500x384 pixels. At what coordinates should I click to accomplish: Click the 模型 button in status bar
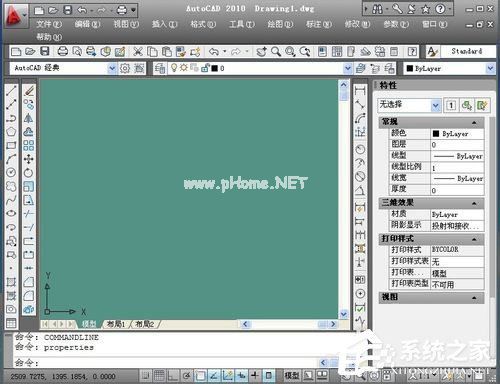pos(292,376)
